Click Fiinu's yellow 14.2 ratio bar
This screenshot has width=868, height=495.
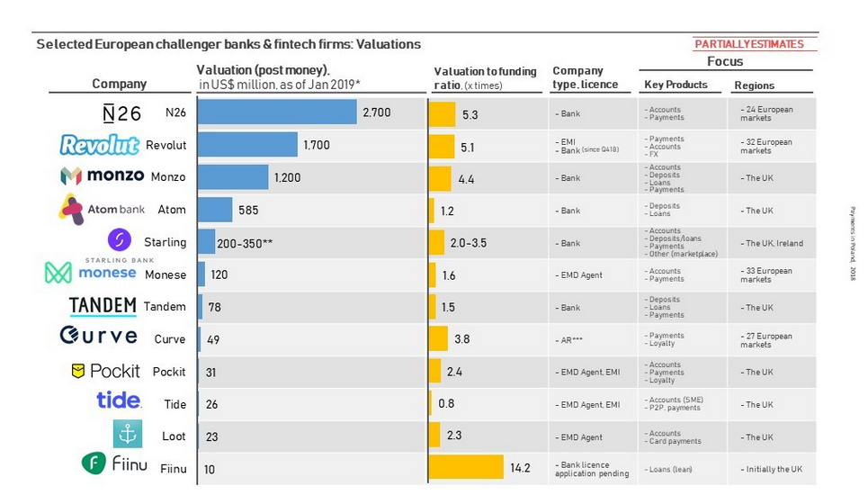(467, 467)
